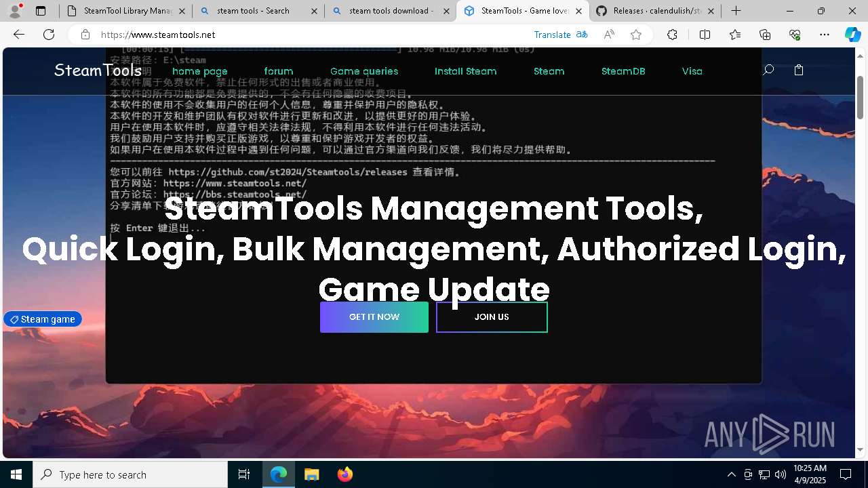Viewport: 868px width, 488px height.
Task: Click the translate language icon
Action: click(x=582, y=35)
